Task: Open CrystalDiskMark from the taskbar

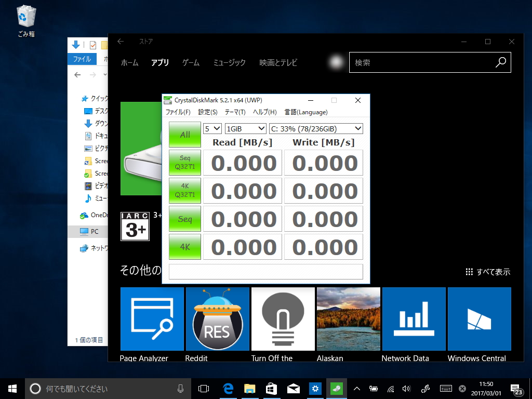Action: point(336,388)
